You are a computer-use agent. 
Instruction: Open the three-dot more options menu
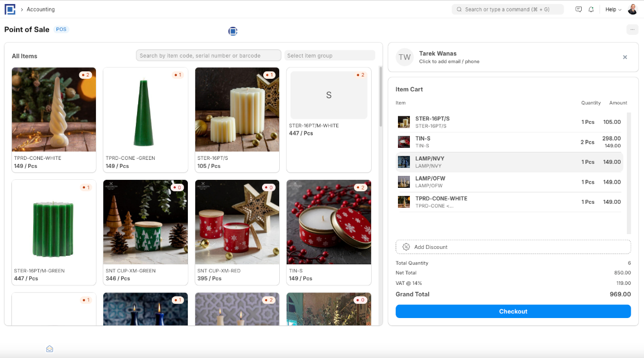pyautogui.click(x=632, y=30)
